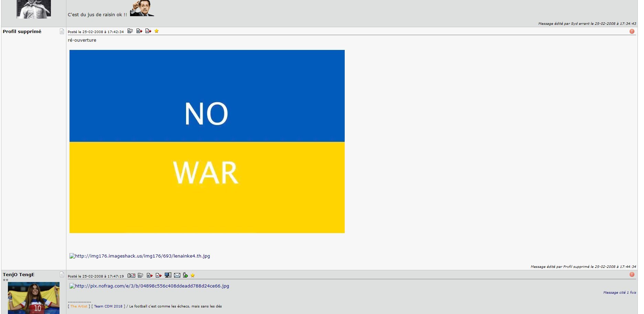Click the pointing-man smiley image

142,8
